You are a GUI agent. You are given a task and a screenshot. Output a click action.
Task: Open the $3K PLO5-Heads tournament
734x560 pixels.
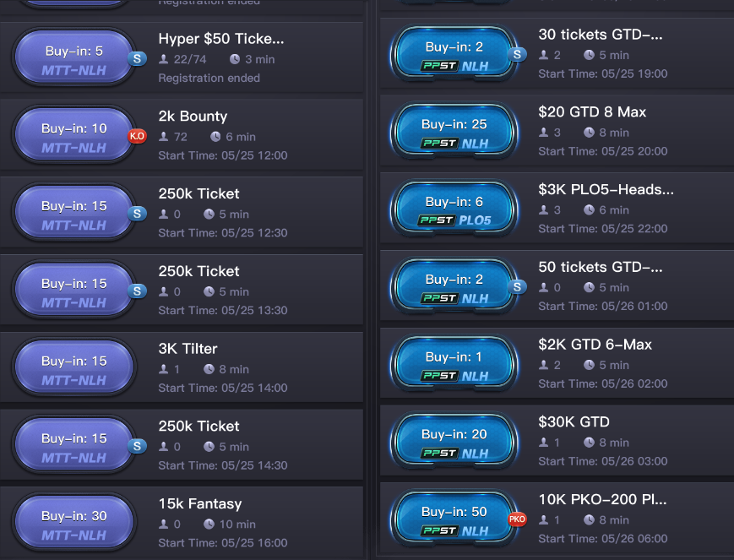point(606,189)
